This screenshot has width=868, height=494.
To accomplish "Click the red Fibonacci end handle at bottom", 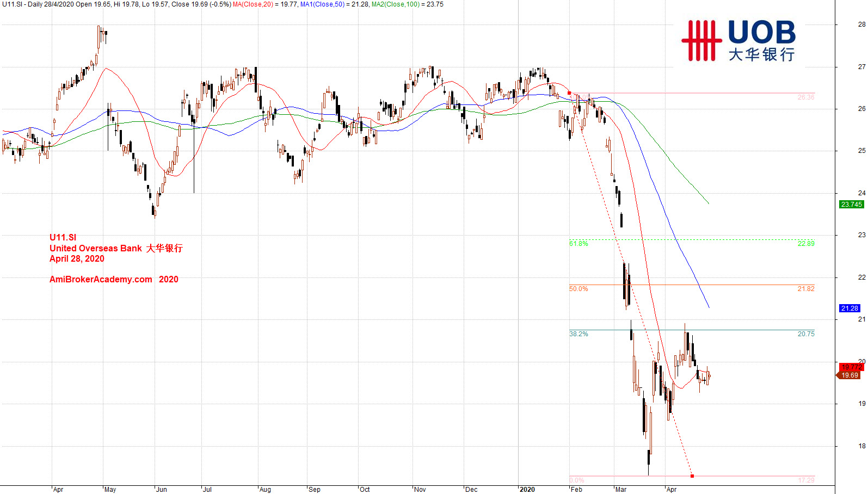I will coord(692,476).
